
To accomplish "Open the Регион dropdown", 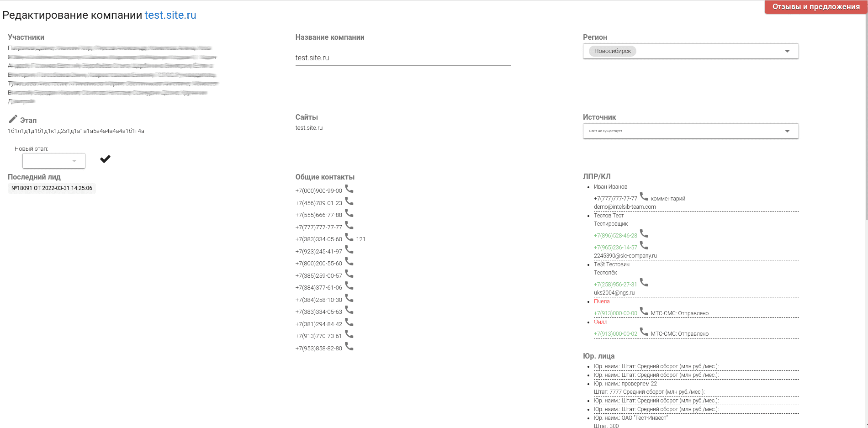I will point(787,51).
